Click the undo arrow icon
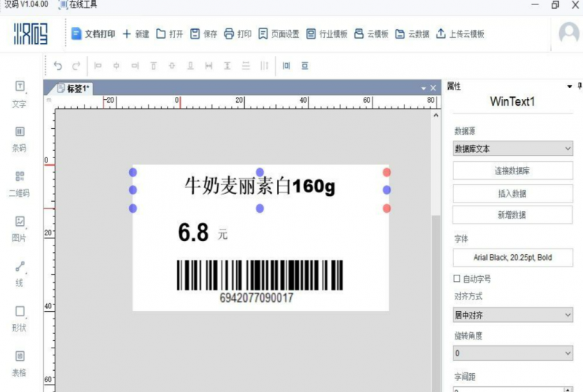The width and height of the screenshot is (583, 392). (x=58, y=66)
